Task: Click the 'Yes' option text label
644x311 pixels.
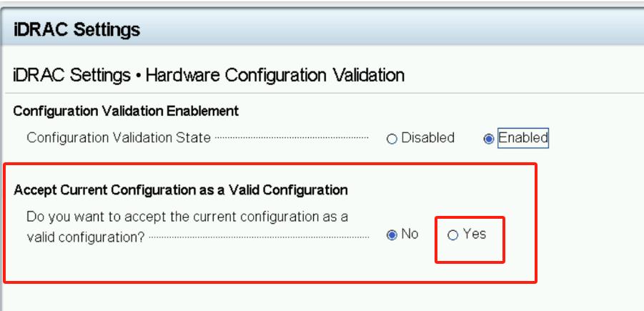Action: (x=475, y=234)
